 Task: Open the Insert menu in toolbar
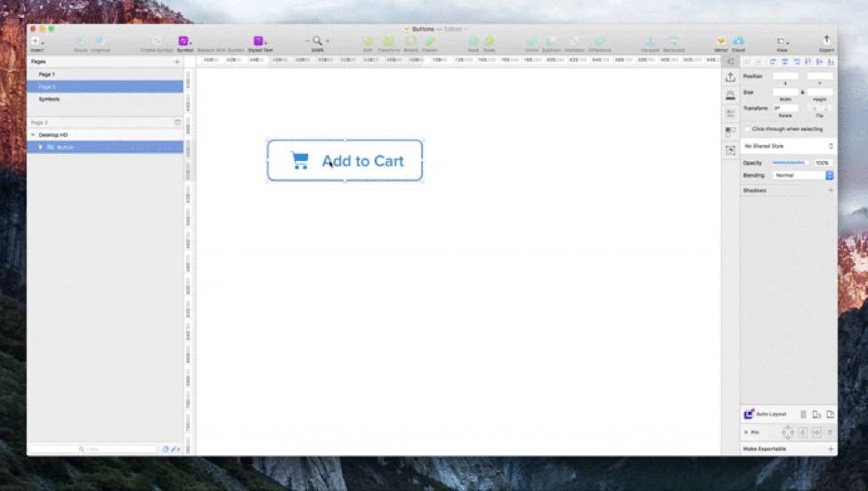coord(37,42)
